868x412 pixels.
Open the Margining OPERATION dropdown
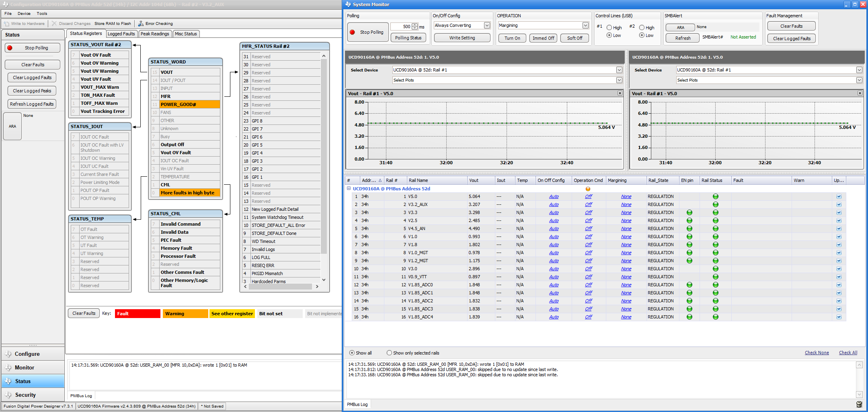[x=585, y=25]
